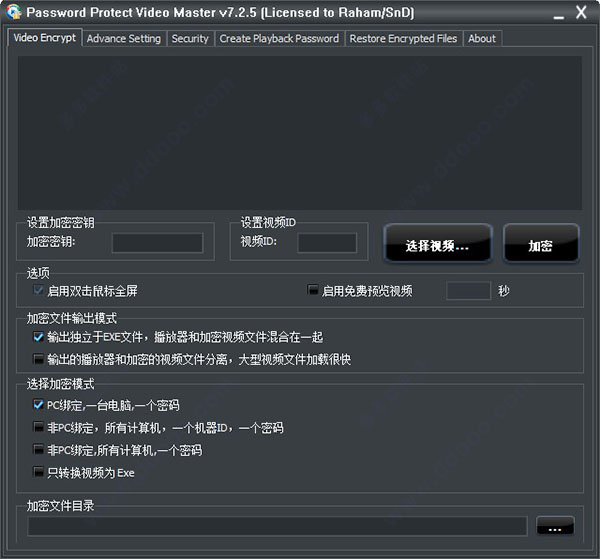Image resolution: width=600 pixels, height=559 pixels.
Task: Open the Restore Encrypted Files tab
Action: pos(403,39)
